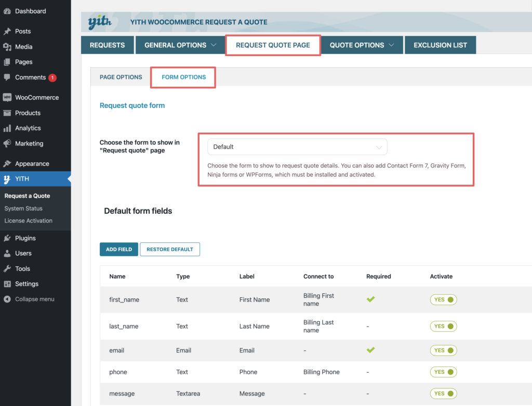Click the first_name cell in Name column

[x=124, y=300]
